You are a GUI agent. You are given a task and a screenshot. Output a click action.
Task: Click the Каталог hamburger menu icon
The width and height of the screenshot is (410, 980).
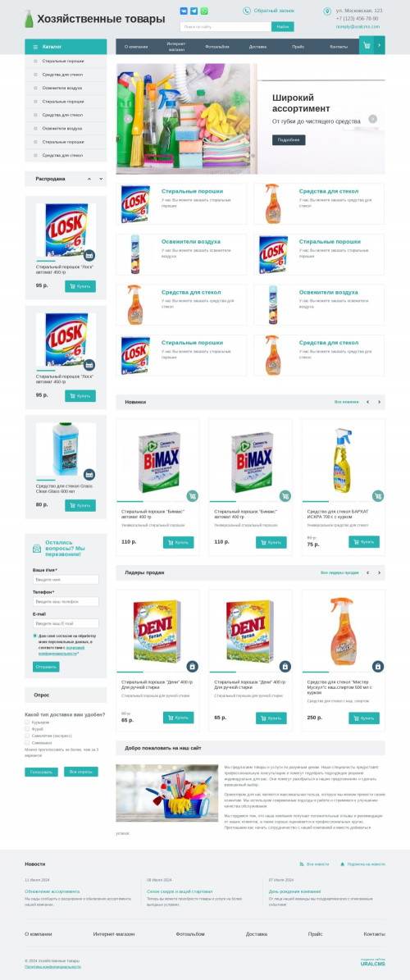coord(34,47)
